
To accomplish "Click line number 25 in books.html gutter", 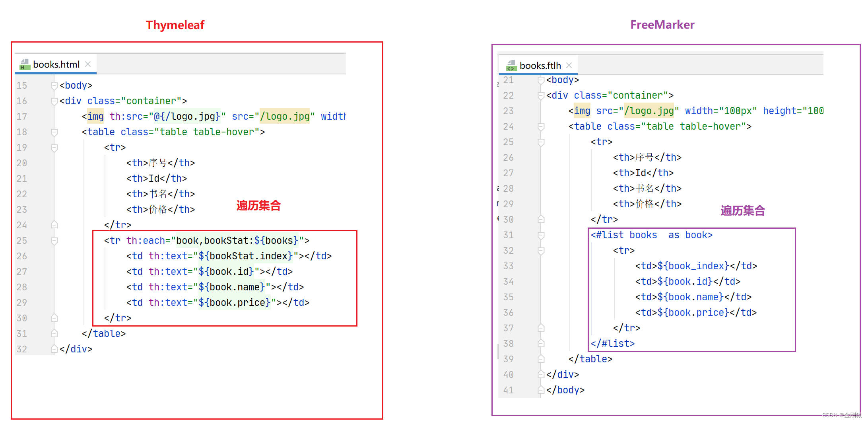I will coord(22,241).
